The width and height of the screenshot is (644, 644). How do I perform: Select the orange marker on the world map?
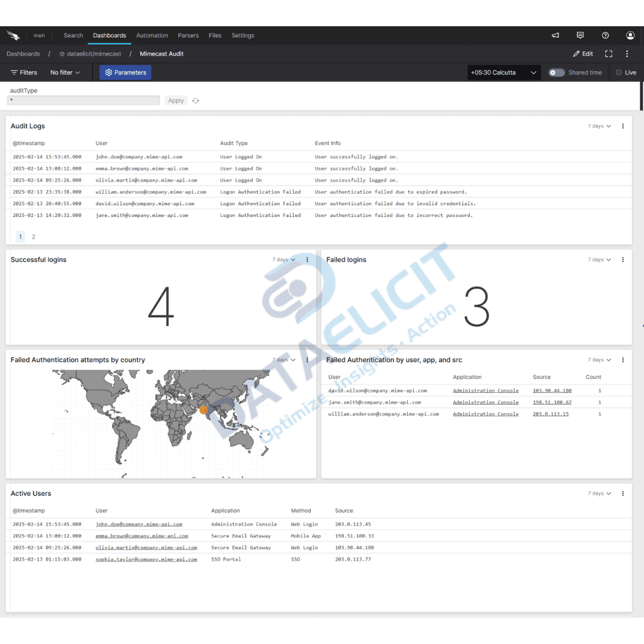pyautogui.click(x=203, y=410)
